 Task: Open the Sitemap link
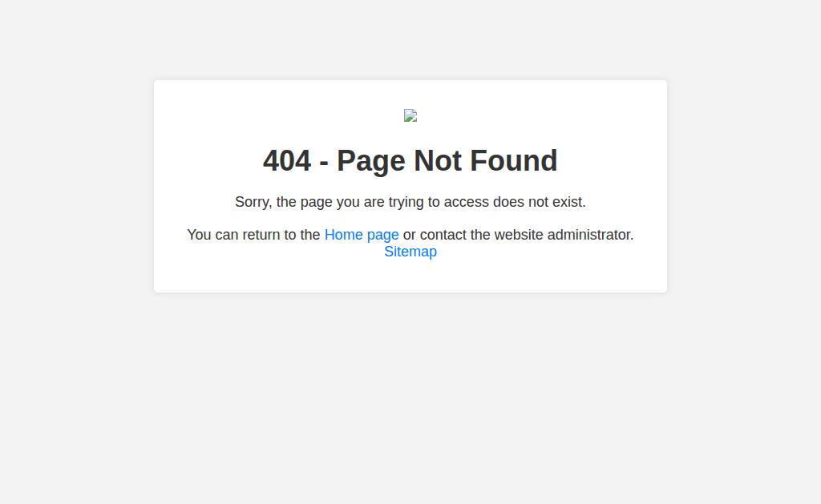tap(410, 252)
